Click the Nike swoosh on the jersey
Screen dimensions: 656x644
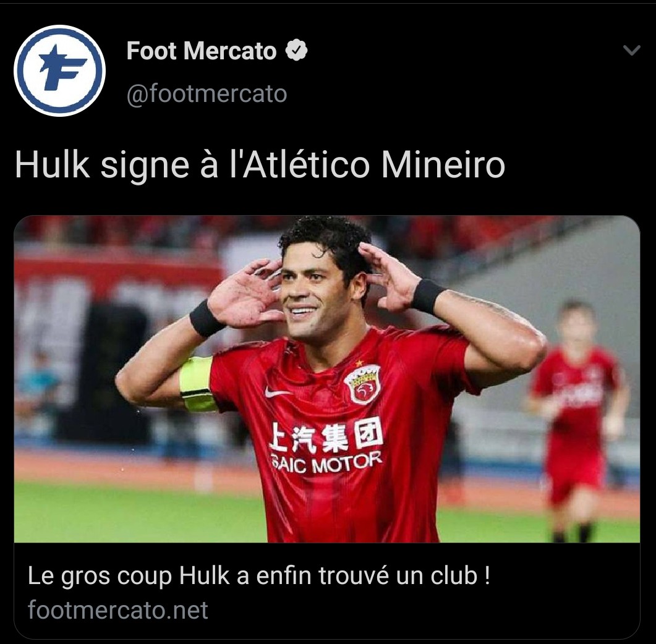[276, 392]
